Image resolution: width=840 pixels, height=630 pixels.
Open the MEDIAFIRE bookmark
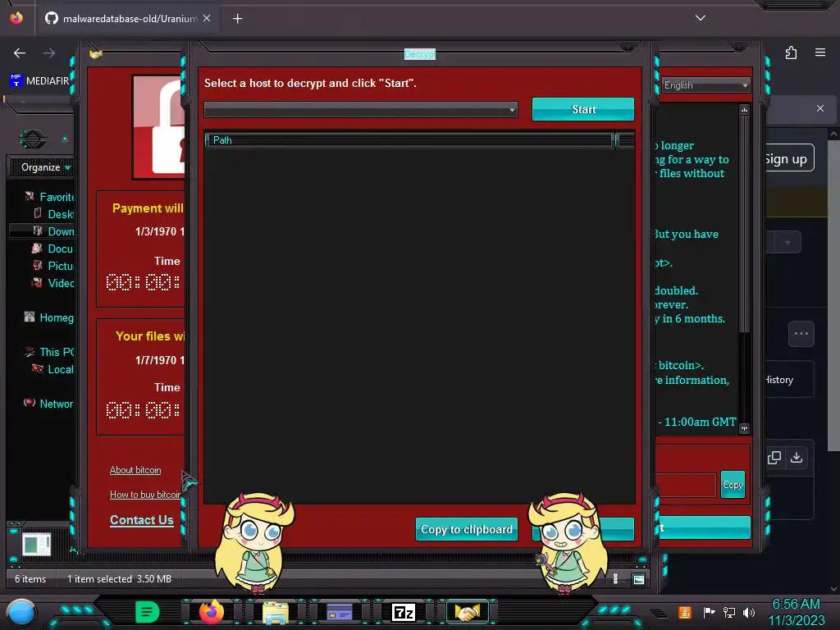39,81
